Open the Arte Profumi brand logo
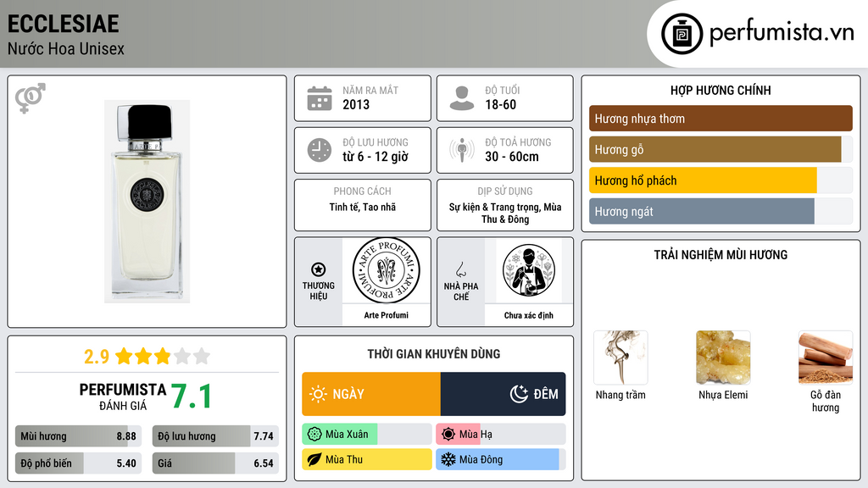The height and width of the screenshot is (488, 868). point(387,270)
